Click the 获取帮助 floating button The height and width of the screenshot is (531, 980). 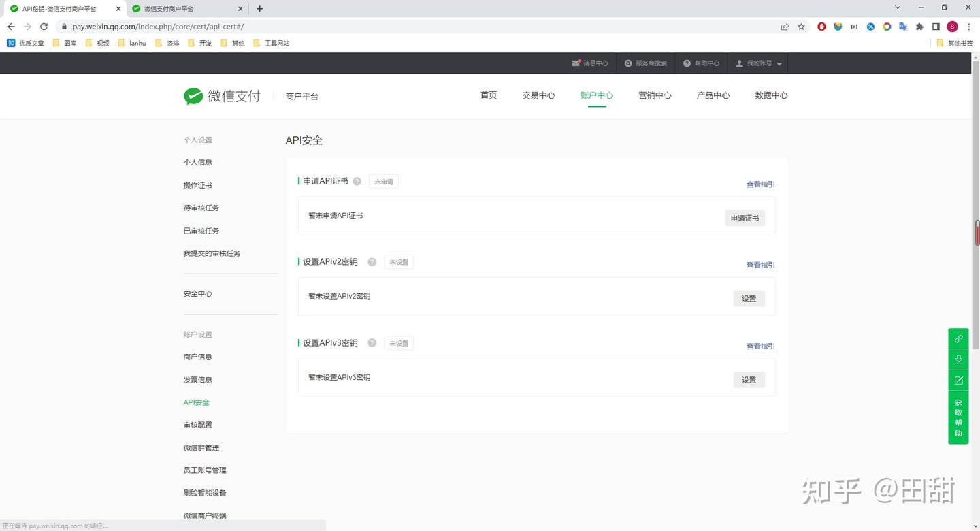958,417
